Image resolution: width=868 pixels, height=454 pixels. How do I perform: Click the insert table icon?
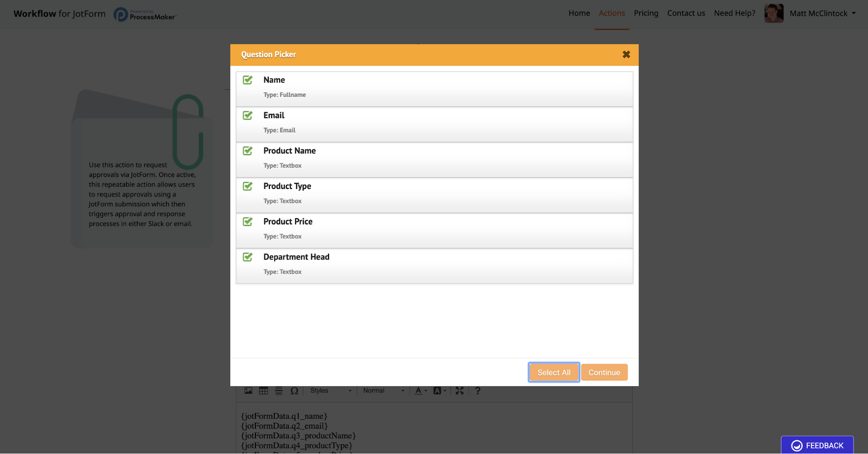click(x=264, y=391)
